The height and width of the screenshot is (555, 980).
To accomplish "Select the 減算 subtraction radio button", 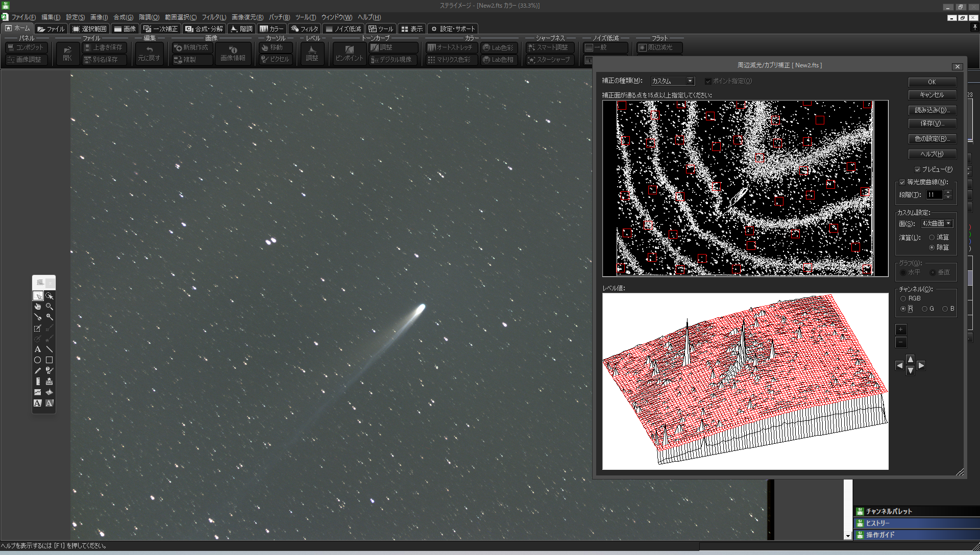I will click(x=932, y=237).
